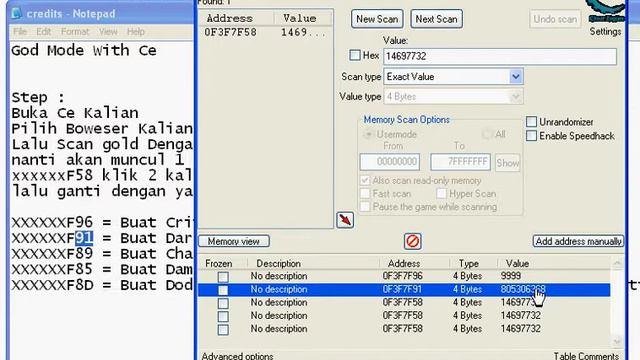
Task: Click the Value column header in results
Action: click(x=300, y=18)
